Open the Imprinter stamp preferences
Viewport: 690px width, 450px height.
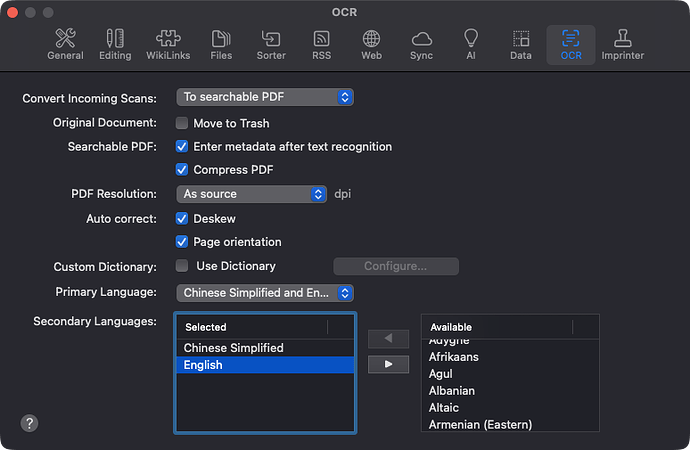[622, 45]
